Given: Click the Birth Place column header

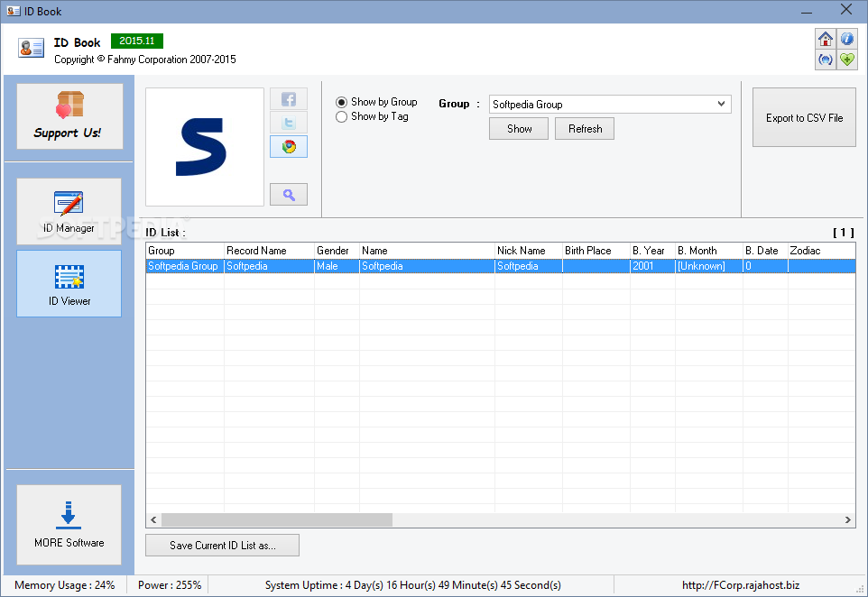Looking at the screenshot, I should pyautogui.click(x=596, y=251).
